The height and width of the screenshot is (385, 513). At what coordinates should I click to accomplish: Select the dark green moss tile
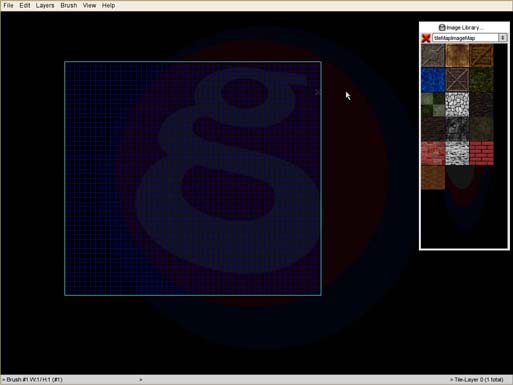[x=481, y=80]
